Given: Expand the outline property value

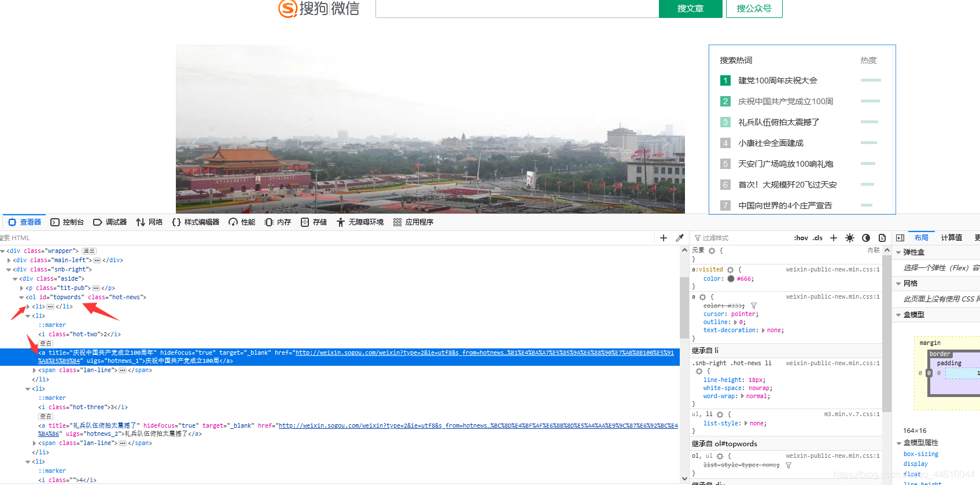Looking at the screenshot, I should tap(735, 322).
